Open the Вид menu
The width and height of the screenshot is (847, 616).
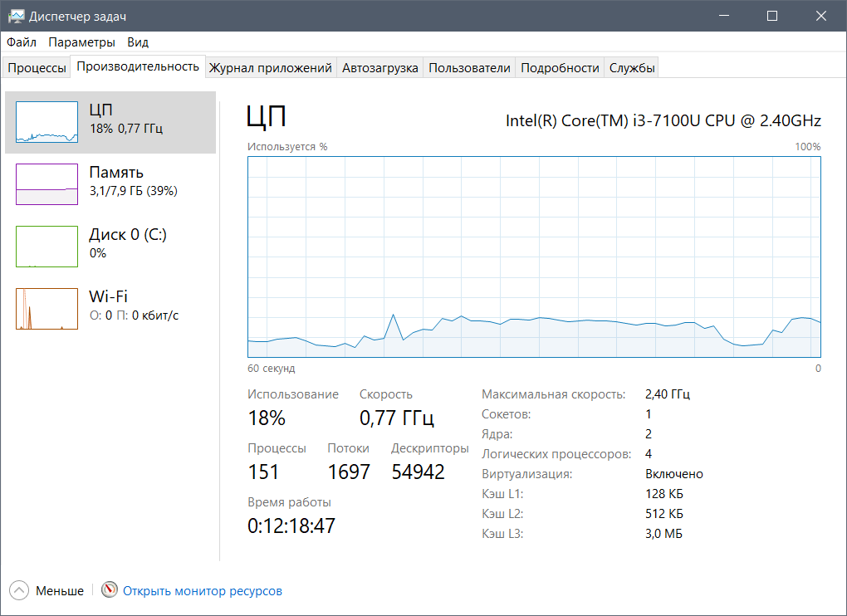click(x=138, y=42)
